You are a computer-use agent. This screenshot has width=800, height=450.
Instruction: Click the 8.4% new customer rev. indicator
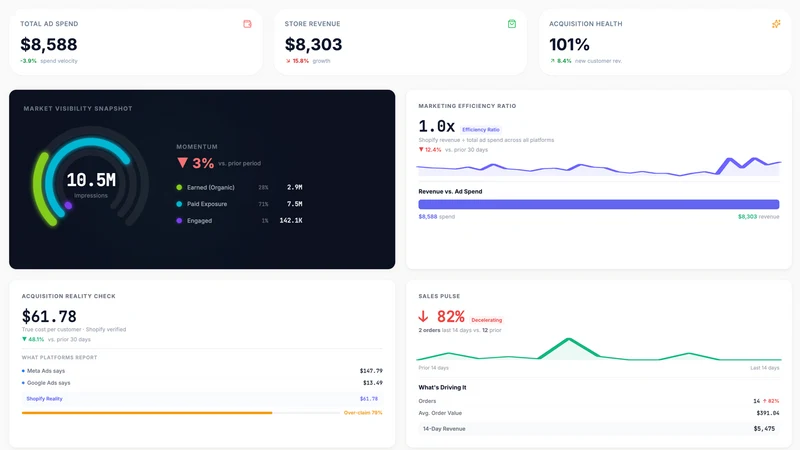(561, 61)
